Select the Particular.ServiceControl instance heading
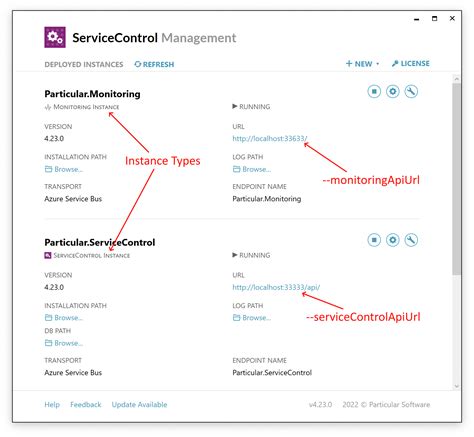This screenshot has width=474, height=437. coord(100,242)
